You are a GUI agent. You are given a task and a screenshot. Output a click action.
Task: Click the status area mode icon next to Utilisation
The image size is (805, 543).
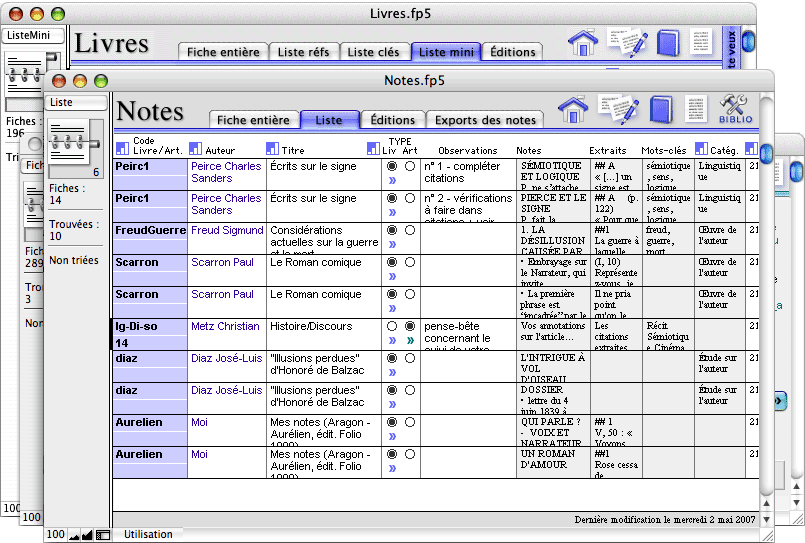tap(103, 535)
